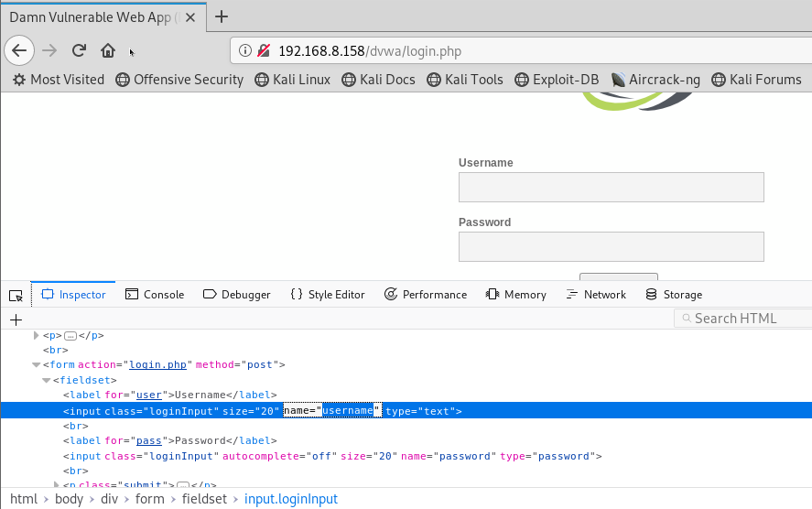Reload the current page
Viewport: 812px width, 509px height.
click(x=79, y=50)
